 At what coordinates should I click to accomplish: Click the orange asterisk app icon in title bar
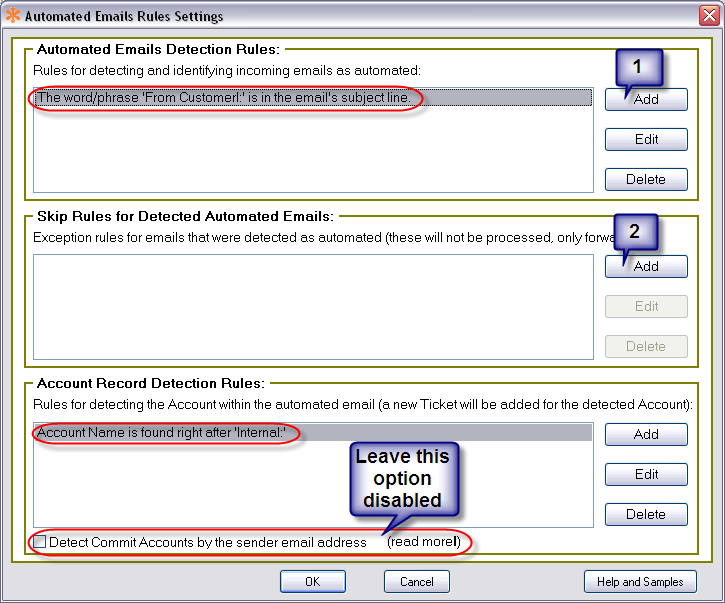(13, 16)
